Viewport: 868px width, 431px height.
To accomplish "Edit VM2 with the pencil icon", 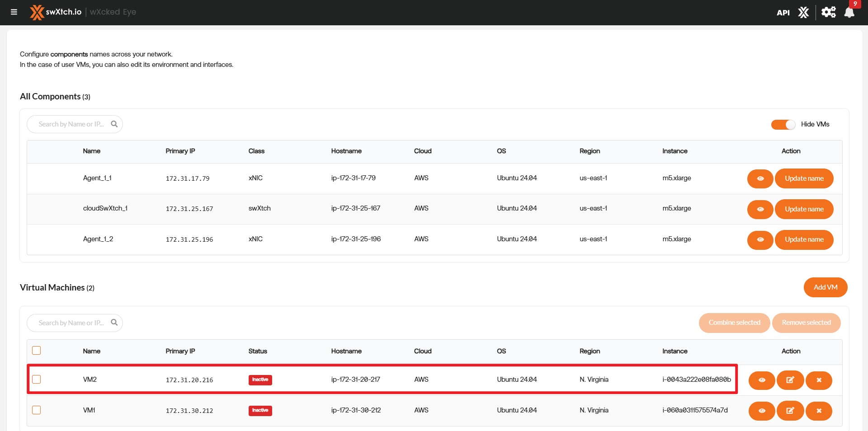I will tap(790, 380).
